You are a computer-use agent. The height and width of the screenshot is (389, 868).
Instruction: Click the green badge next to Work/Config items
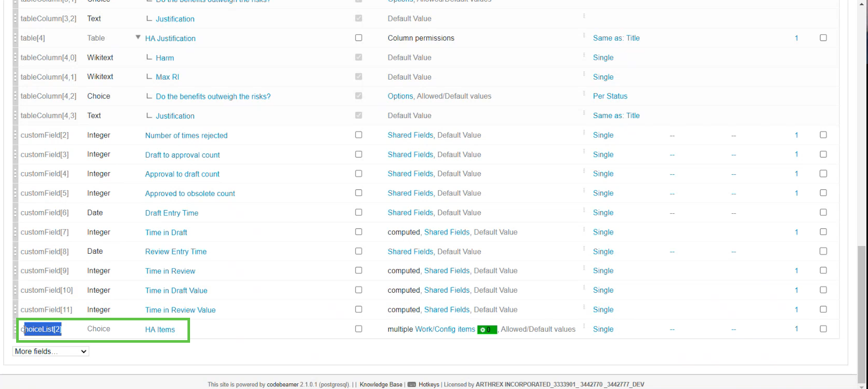(x=487, y=330)
